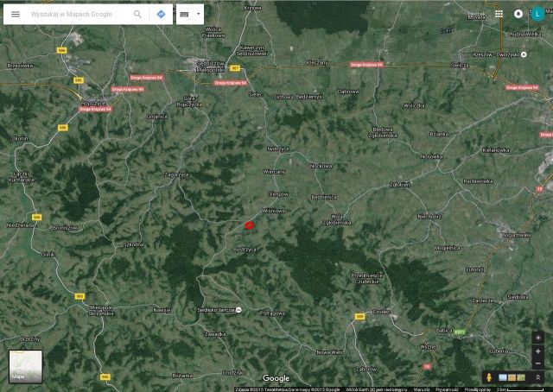The width and height of the screenshot is (553, 392).
Task: Select the Nawsie label
Action: pyautogui.click(x=162, y=310)
